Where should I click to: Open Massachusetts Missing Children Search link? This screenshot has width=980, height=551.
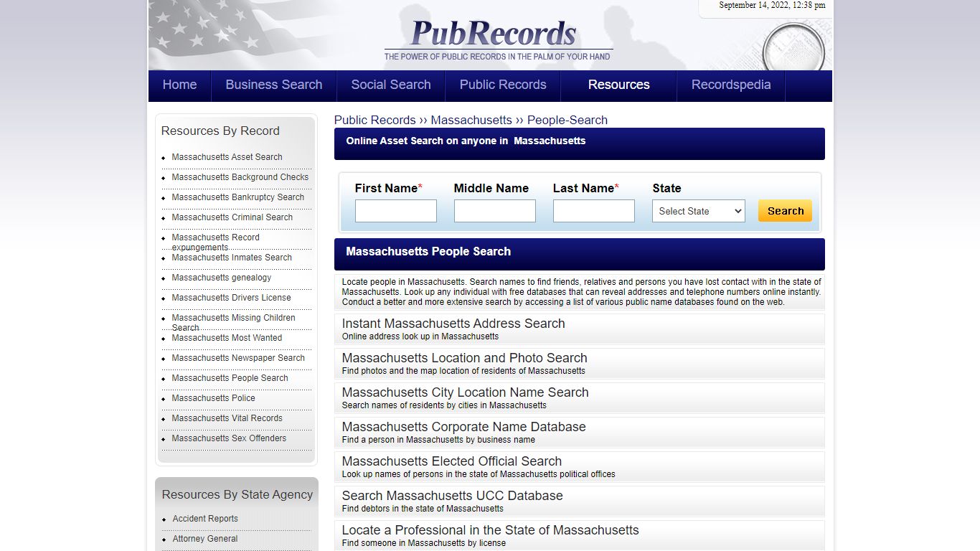(234, 322)
